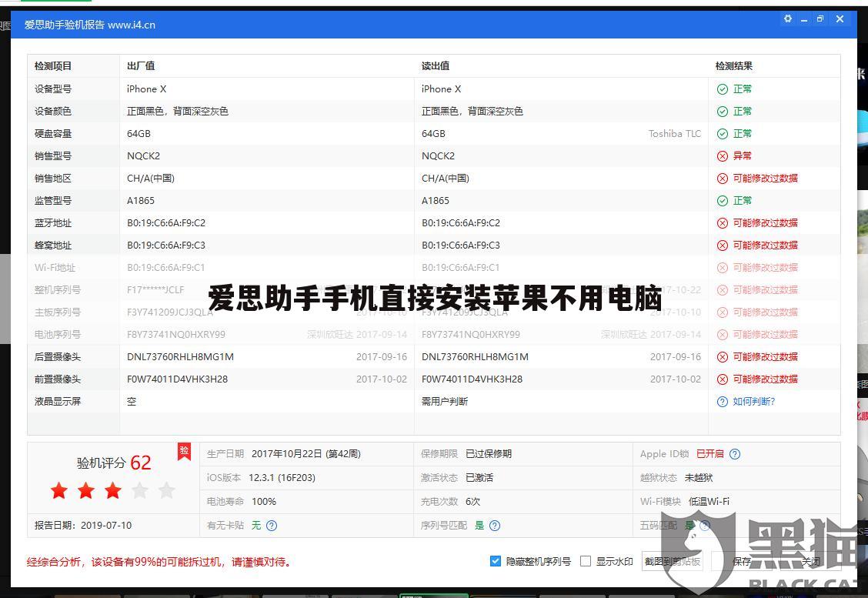This screenshot has height=598, width=868.
Task: Open settings gear in title bar
Action: tap(788, 18)
